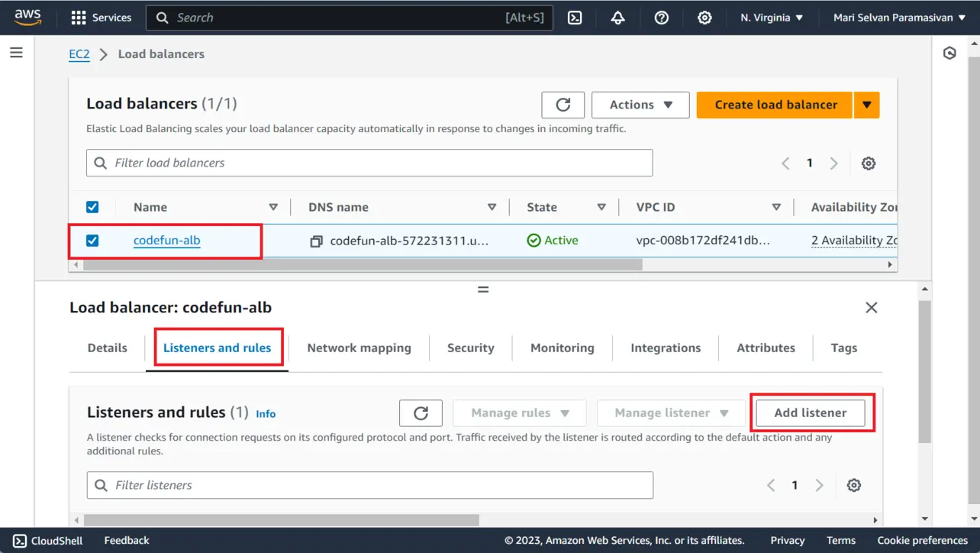Open the Mari Selvan Paramasivan account menu
Screen dimensions: 980x553
click(x=899, y=18)
